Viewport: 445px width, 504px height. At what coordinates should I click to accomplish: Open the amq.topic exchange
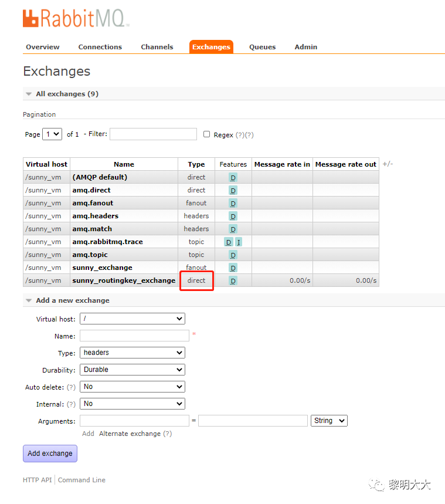point(90,255)
